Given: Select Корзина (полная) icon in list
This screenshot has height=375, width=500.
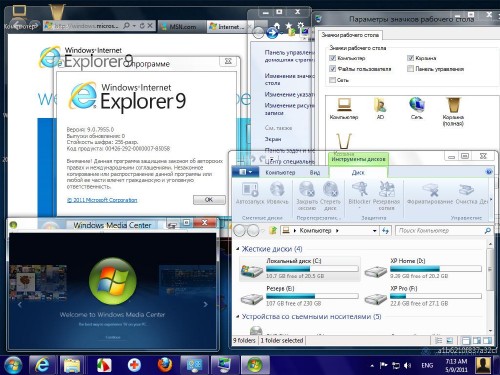Looking at the screenshot, I should coord(453,112).
